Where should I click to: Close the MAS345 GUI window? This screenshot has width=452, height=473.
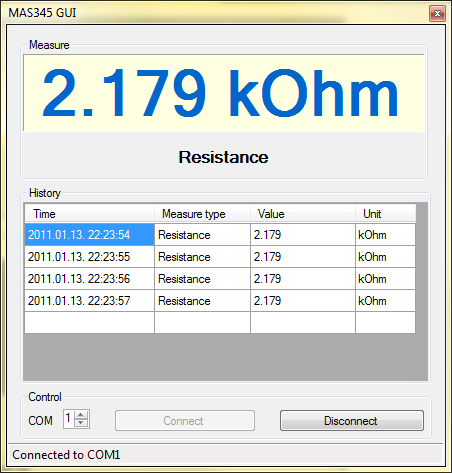(x=437, y=13)
